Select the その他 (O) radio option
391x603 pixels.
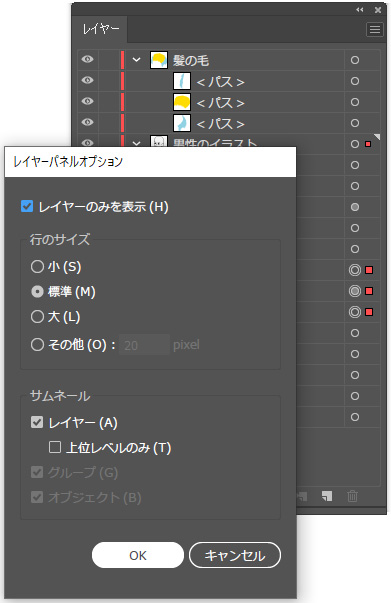[37, 345]
